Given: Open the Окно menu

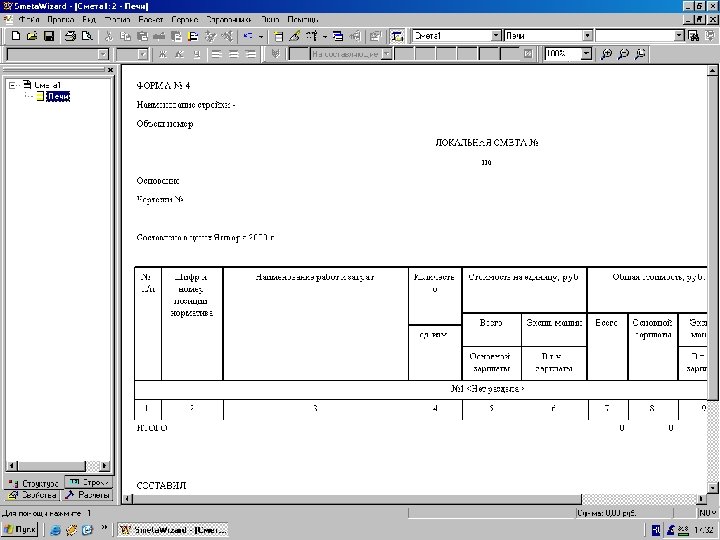Looking at the screenshot, I should point(270,20).
